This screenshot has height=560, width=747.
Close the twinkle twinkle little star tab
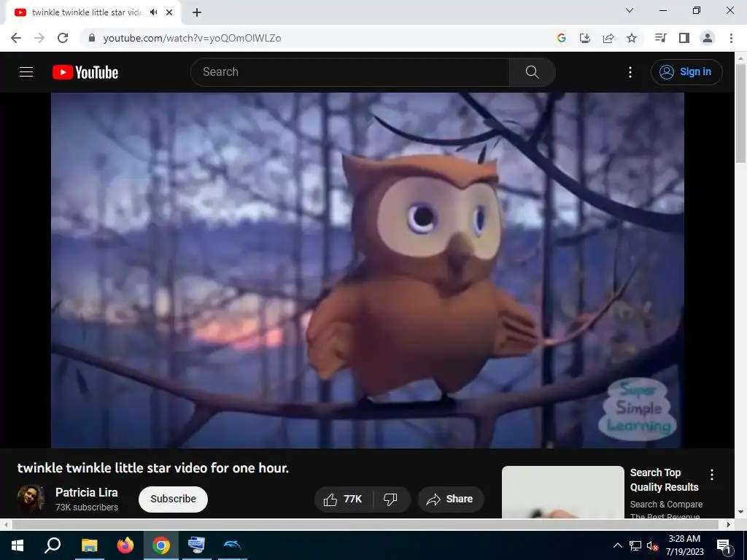(169, 12)
